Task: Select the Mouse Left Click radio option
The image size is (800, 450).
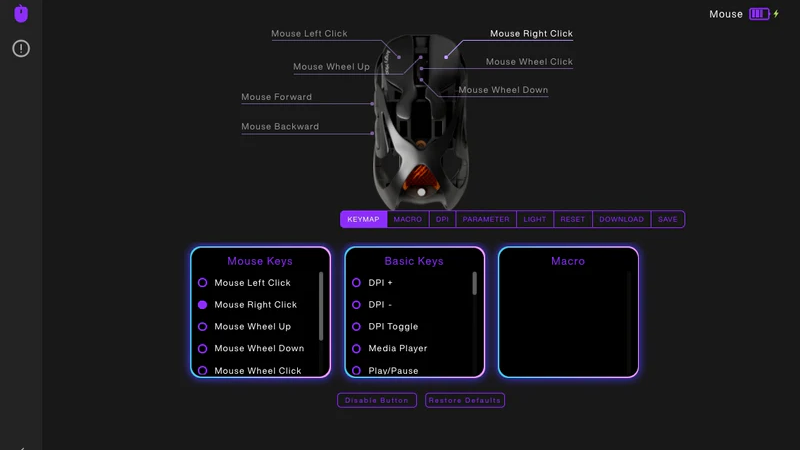Action: coord(203,283)
